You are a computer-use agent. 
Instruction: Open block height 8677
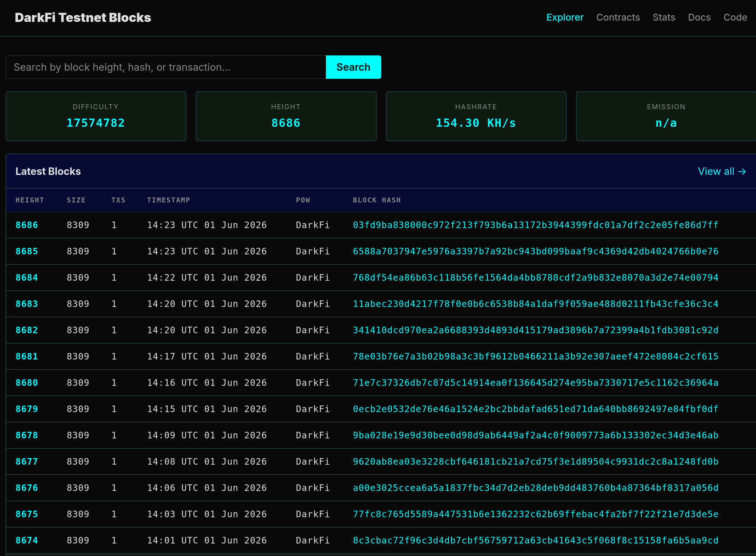click(x=27, y=462)
